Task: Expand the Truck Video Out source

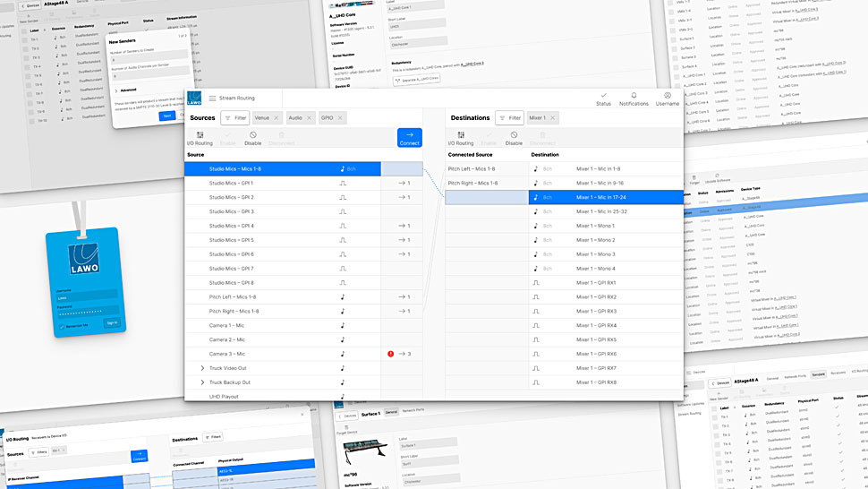Action: coord(202,368)
